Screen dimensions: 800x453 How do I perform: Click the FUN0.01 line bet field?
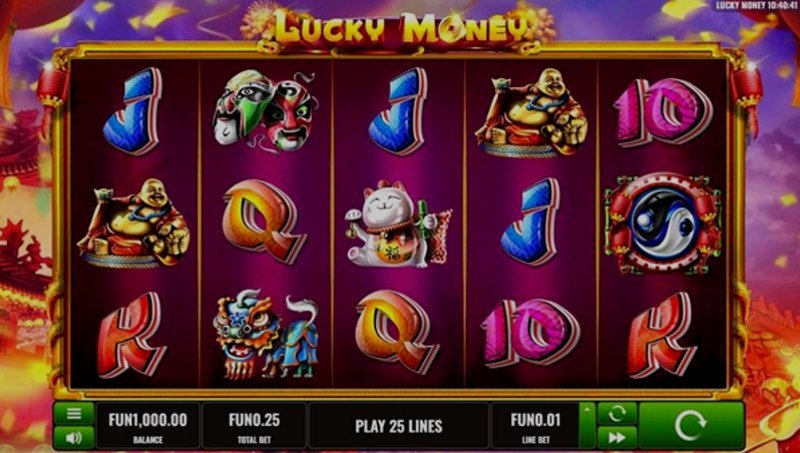[x=535, y=425]
